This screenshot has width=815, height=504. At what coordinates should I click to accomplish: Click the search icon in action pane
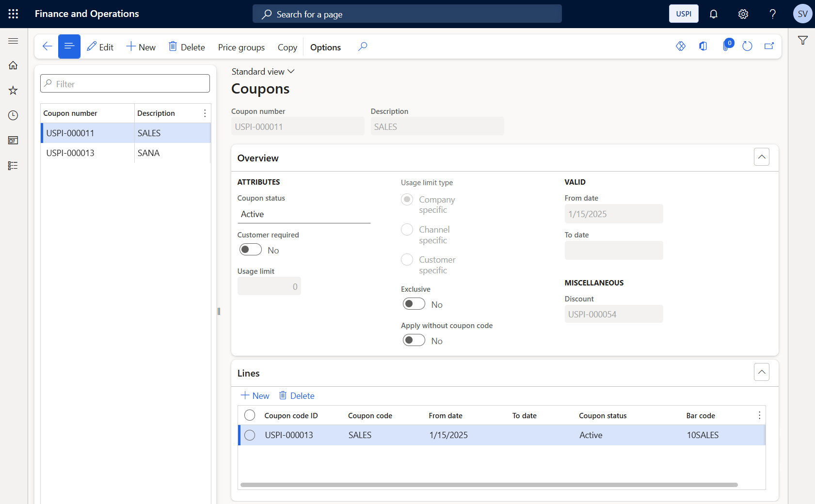[x=363, y=47]
